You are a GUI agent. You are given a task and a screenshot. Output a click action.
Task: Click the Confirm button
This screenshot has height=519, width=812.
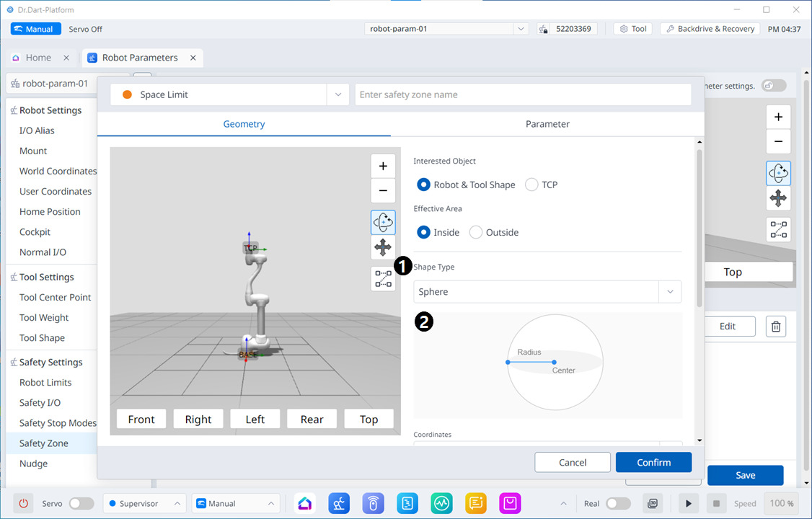click(x=653, y=462)
